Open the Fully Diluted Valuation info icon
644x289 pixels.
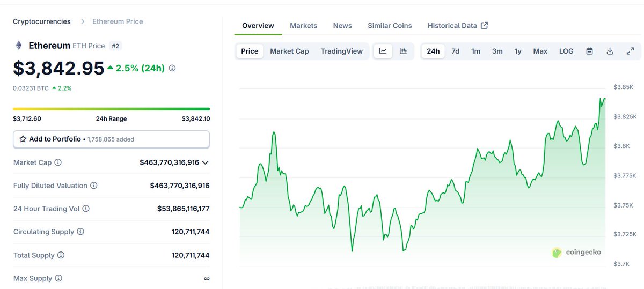[93, 186]
